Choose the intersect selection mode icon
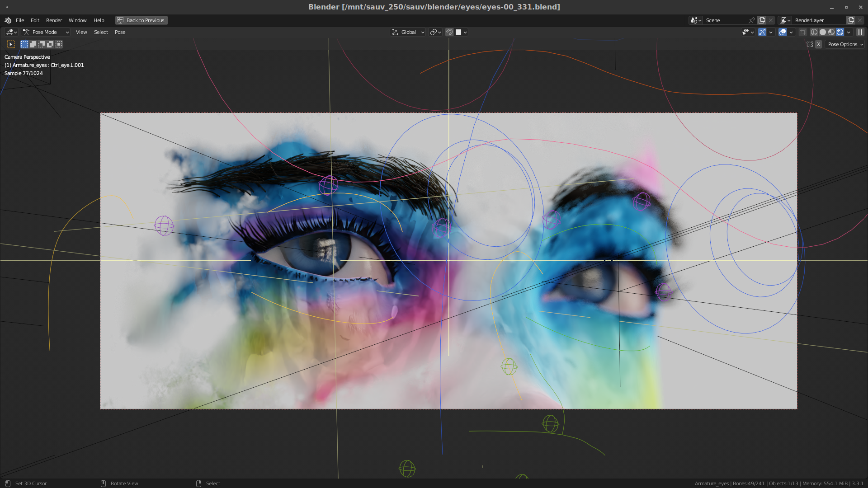The image size is (868, 488). pos(59,44)
